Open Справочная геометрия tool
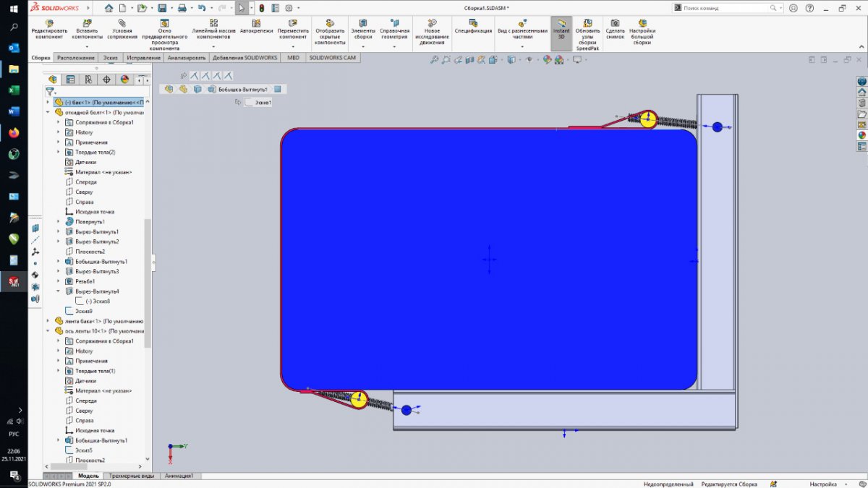This screenshot has height=488, width=868. pos(394,30)
